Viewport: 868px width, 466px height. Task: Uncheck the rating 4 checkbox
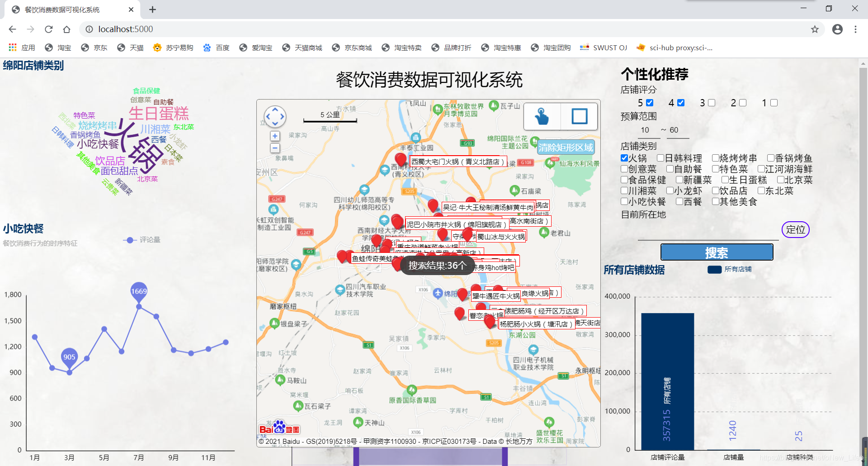point(681,103)
